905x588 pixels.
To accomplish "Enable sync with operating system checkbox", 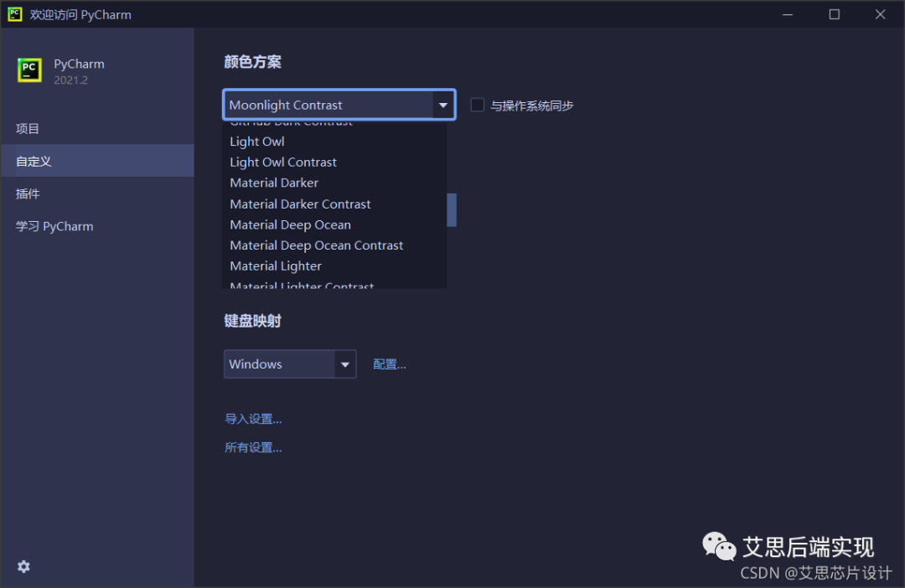I will pos(478,106).
